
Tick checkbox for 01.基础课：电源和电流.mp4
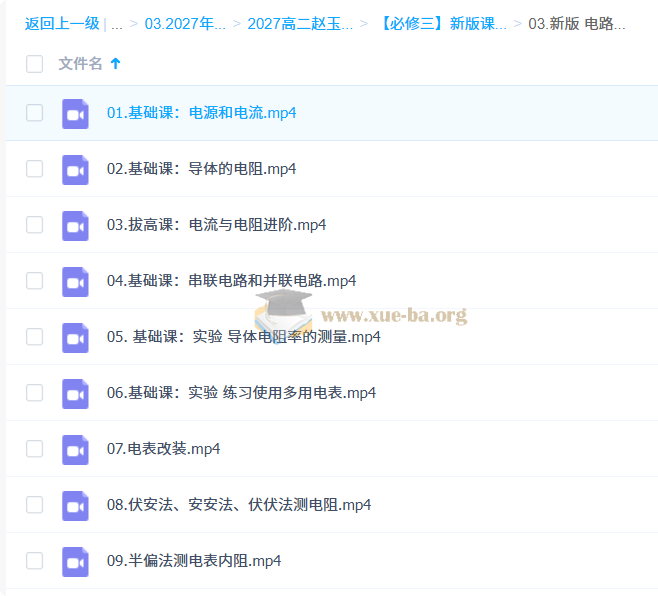point(34,113)
